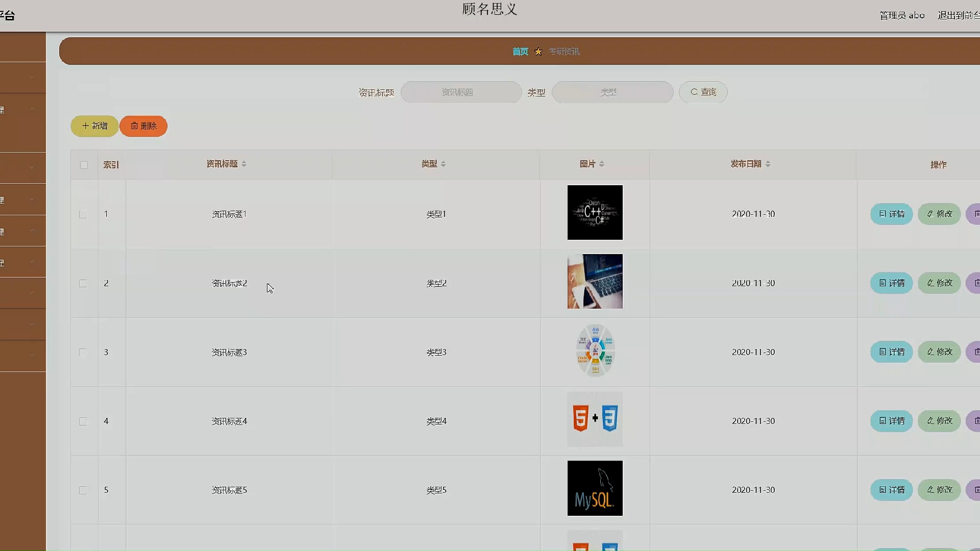Viewport: 980px width, 551px height.
Task: Sort by the 资讯标题 column sort arrows
Action: 244,164
